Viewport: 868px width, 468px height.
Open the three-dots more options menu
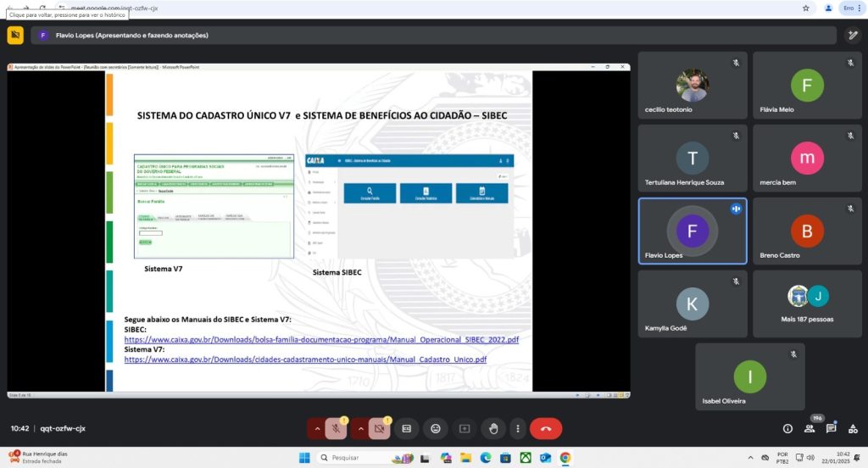[516, 429]
